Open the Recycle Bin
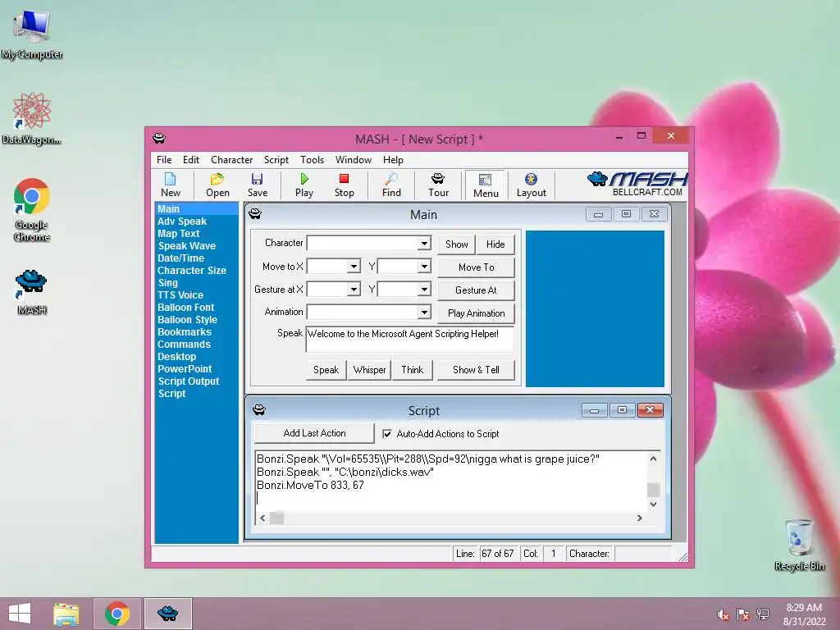Screen dimensions: 840x630 799,545
